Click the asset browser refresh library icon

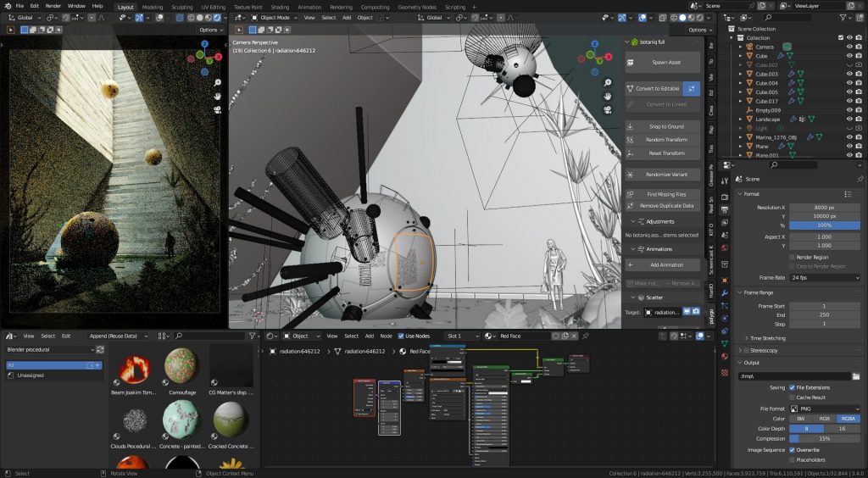coord(100,350)
